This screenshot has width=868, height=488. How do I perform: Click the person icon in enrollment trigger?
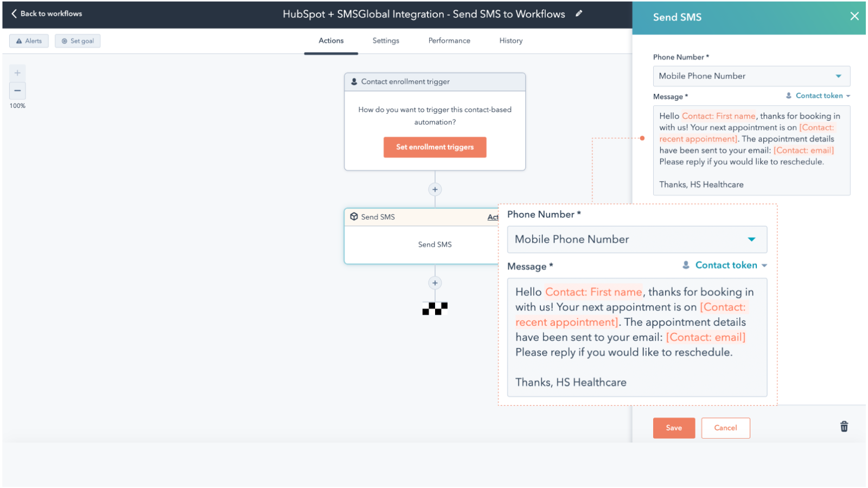[x=354, y=81]
